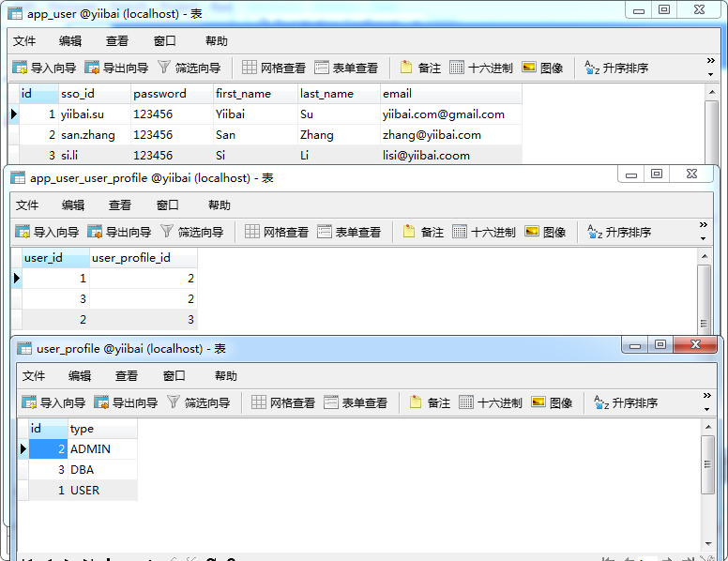
Task: Select the DBA type cell
Action: tap(102, 469)
